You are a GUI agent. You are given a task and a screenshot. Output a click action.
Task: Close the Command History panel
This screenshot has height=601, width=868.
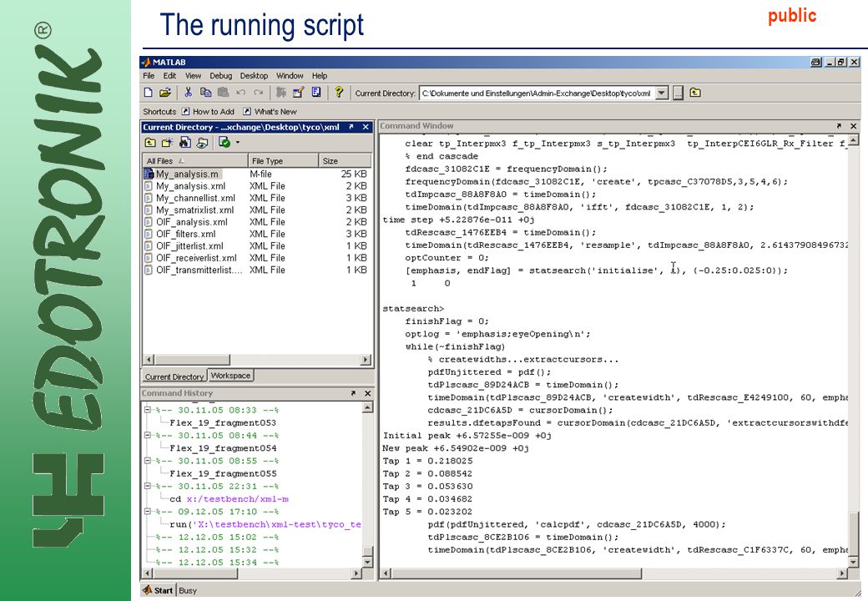point(367,393)
